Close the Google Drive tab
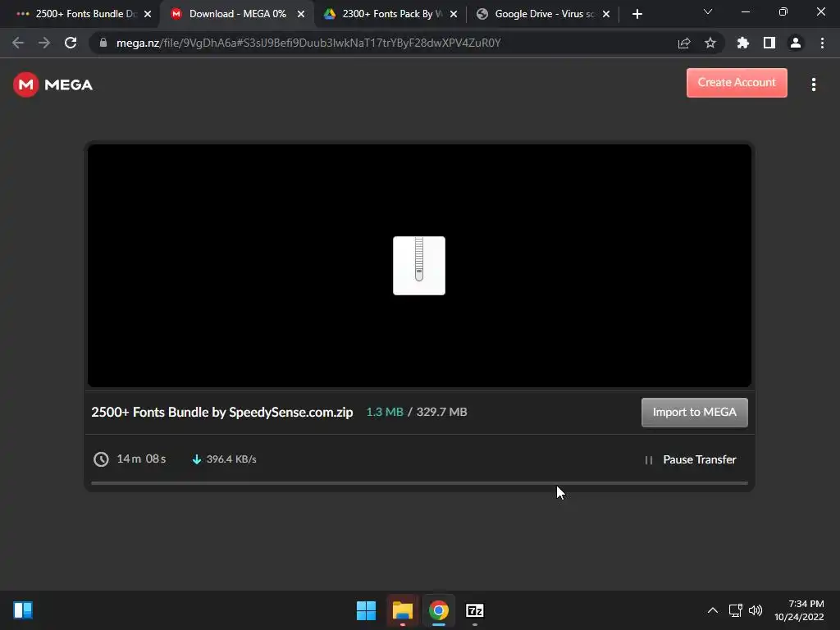This screenshot has width=840, height=630. [x=606, y=14]
